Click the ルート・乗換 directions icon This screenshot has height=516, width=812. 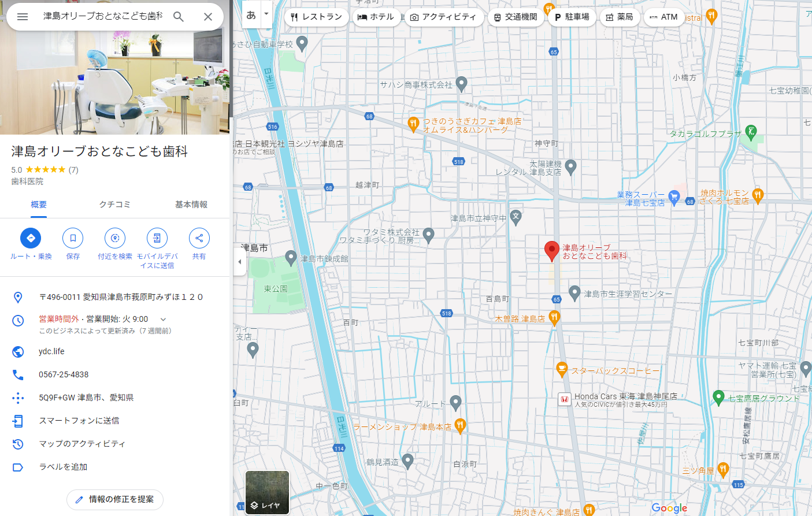tap(31, 238)
